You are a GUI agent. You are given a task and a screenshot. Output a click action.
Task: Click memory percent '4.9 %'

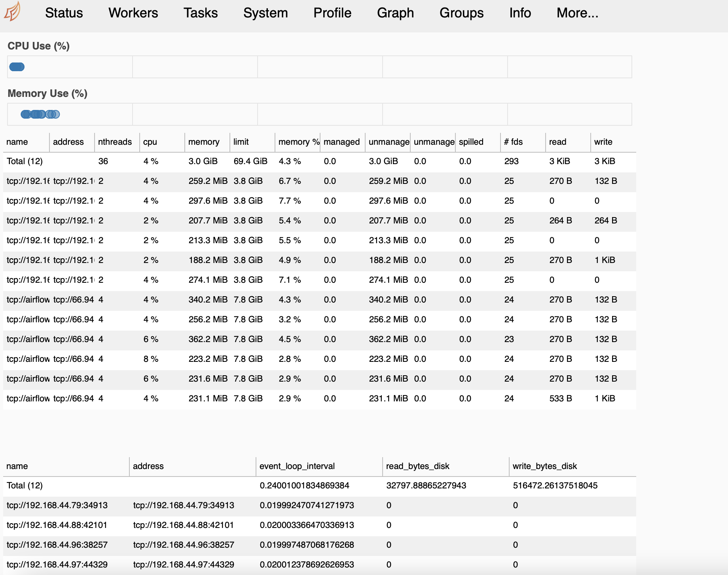point(290,260)
